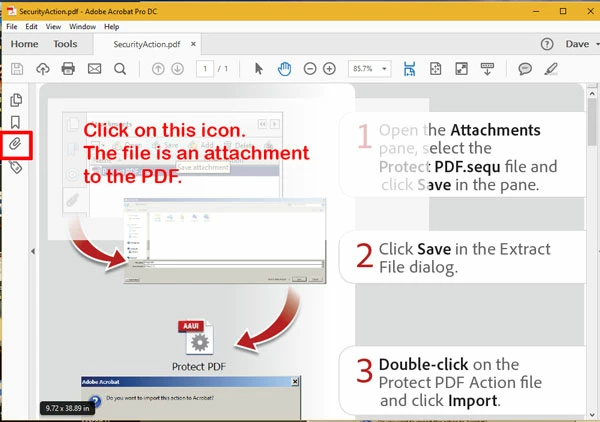Collapse the navigation pane arrow
The width and height of the screenshot is (600, 422).
coord(33,251)
